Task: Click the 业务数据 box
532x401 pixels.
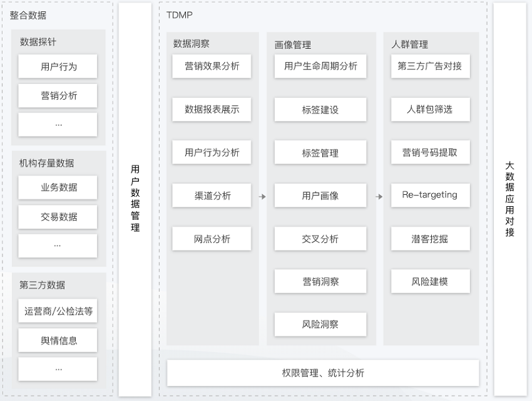Action: (58, 187)
